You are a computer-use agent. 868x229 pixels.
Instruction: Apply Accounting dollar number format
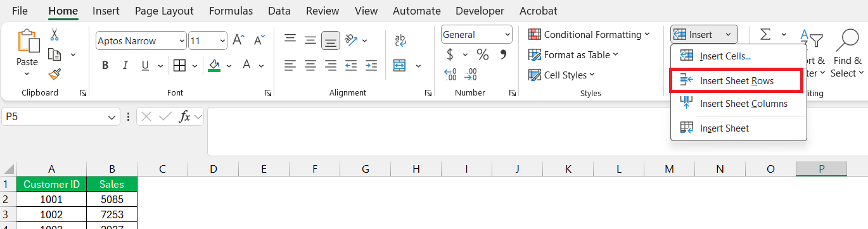point(450,54)
